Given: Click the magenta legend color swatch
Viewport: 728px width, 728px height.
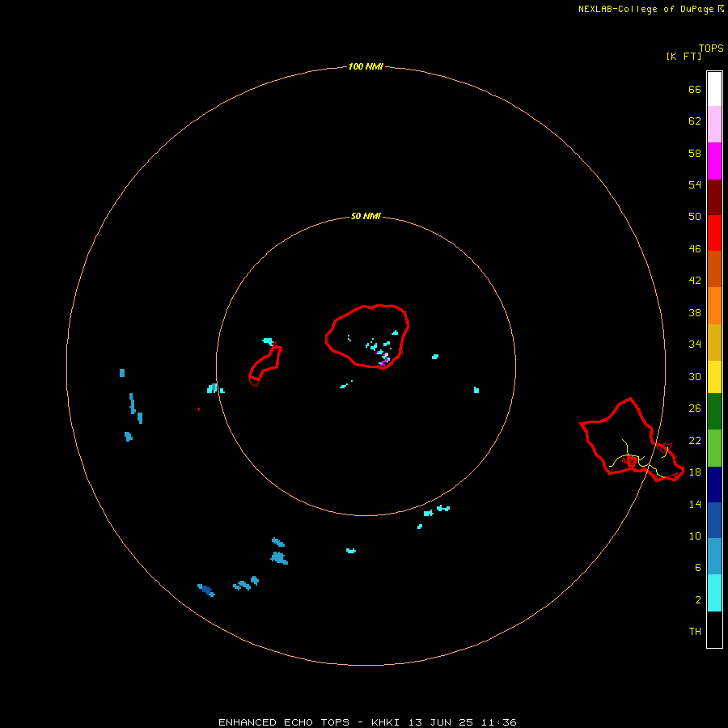Looking at the screenshot, I should 714,161.
